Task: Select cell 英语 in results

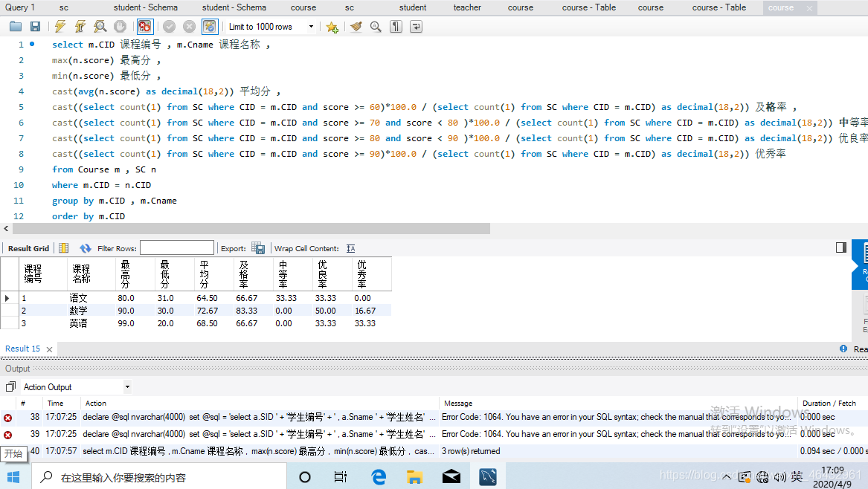Action: (78, 323)
